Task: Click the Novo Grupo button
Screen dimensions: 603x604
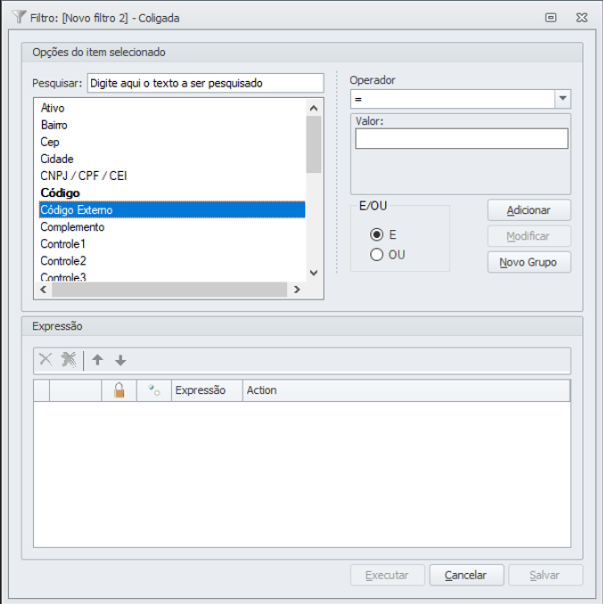Action: [529, 262]
